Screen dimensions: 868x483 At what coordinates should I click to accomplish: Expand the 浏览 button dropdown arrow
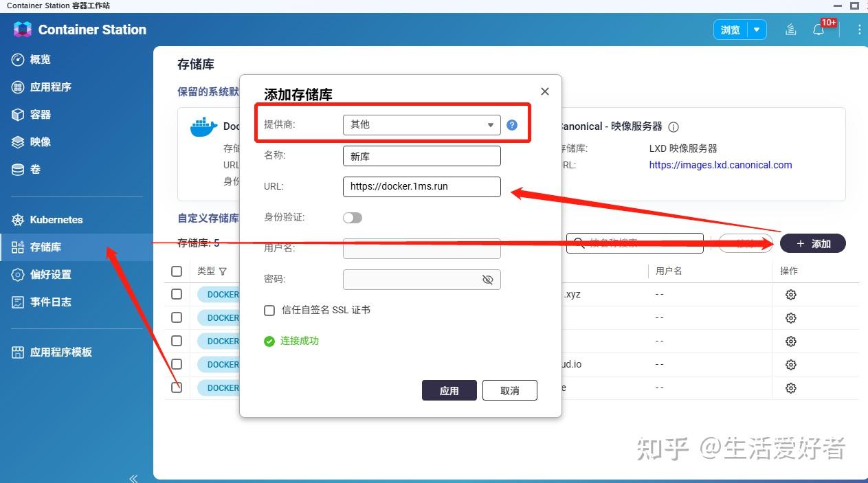pyautogui.click(x=757, y=30)
